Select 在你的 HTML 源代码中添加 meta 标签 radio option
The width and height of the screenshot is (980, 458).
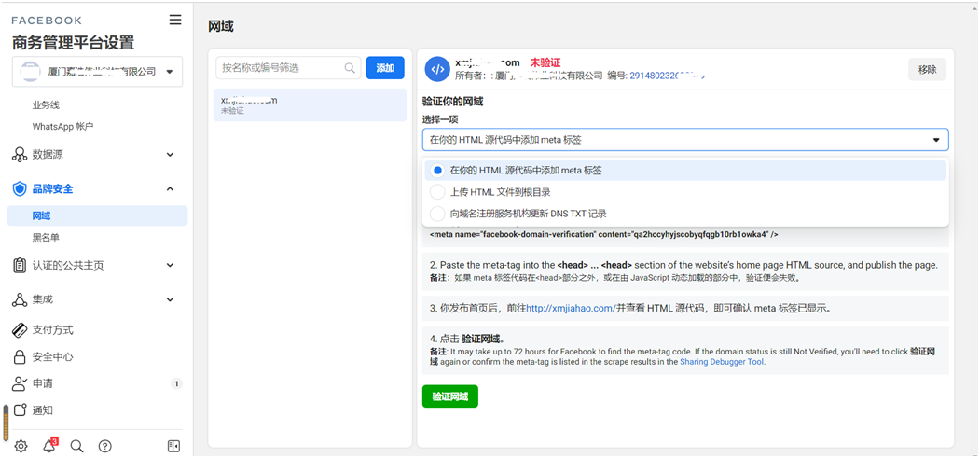click(x=437, y=171)
